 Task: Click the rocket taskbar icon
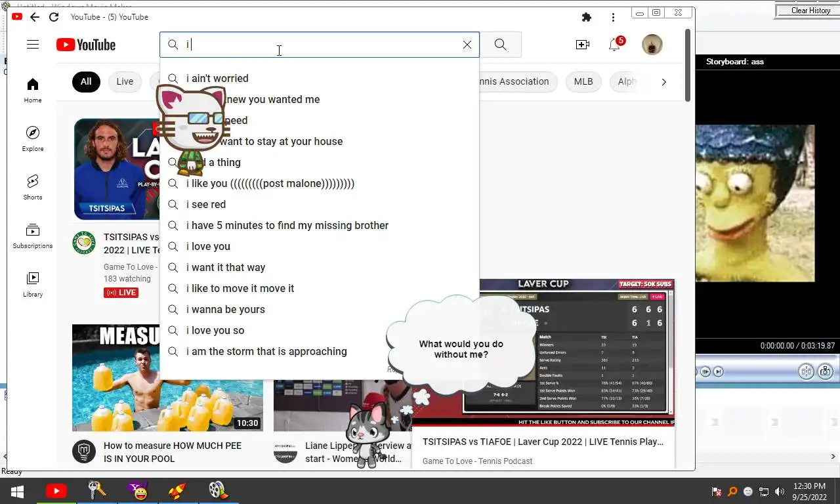click(x=177, y=491)
